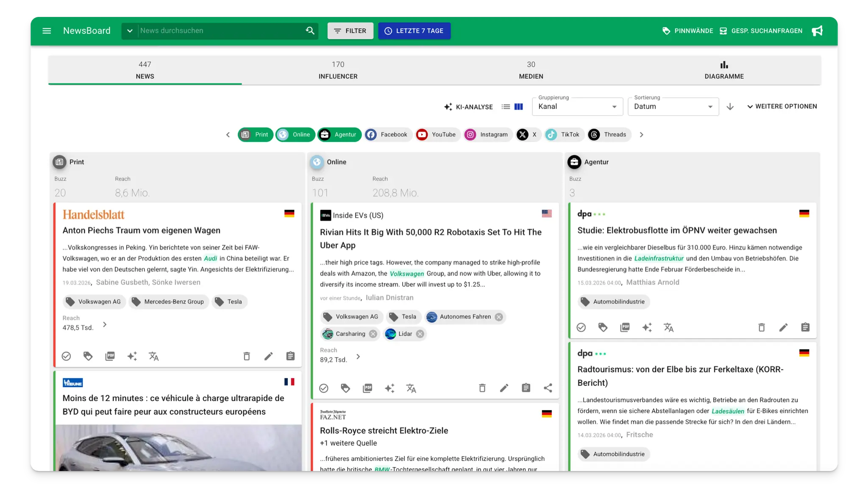Expand Reach 89,2 Tsd. details
The image size is (868, 488).
pyautogui.click(x=358, y=357)
